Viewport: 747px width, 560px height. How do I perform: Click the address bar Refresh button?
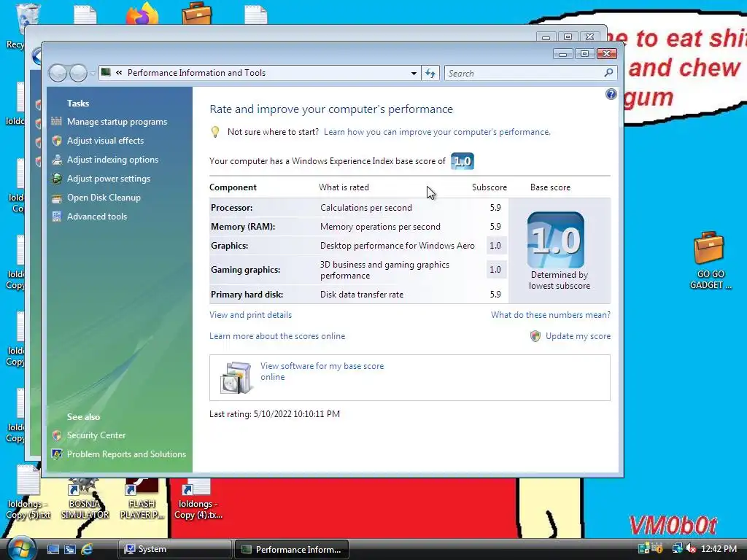430,74
